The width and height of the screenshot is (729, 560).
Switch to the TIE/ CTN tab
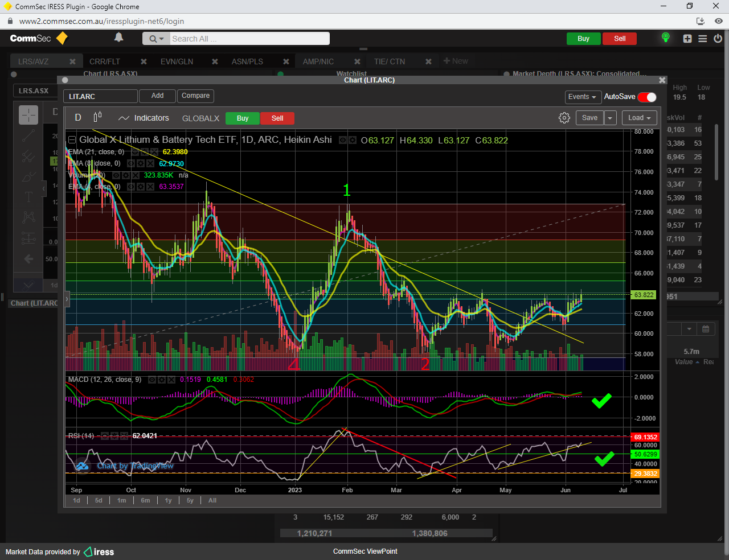coord(390,61)
